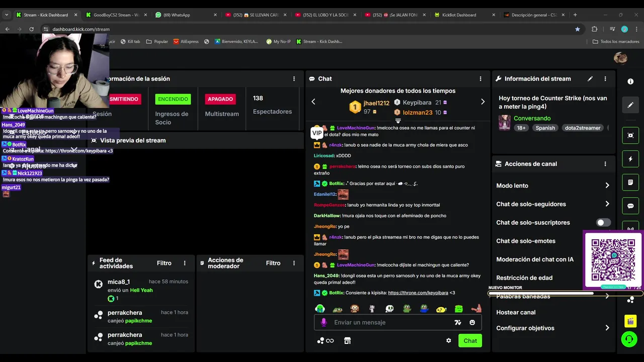644x362 pixels.
Task: Select the crying green headphones emote
Action: click(x=320, y=308)
